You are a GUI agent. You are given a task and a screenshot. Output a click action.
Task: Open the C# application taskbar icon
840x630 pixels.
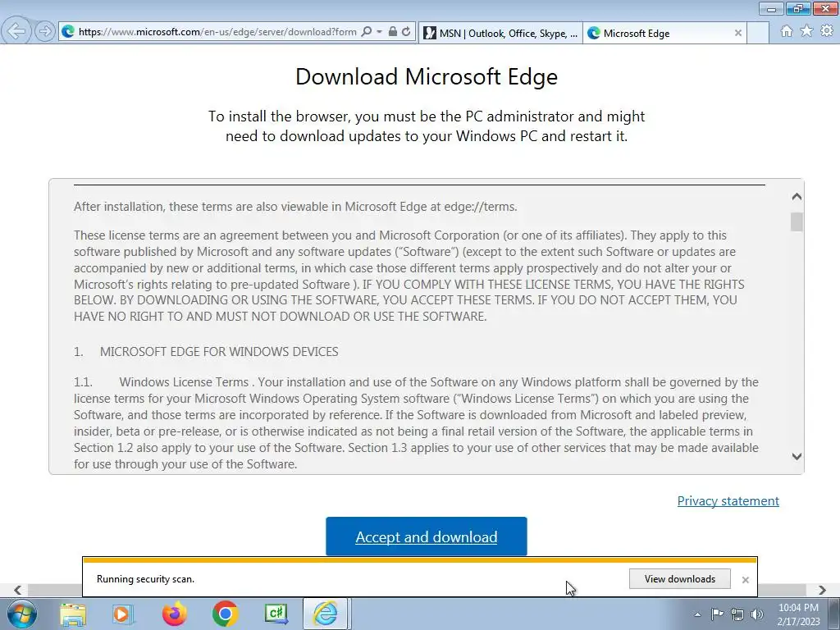(276, 614)
